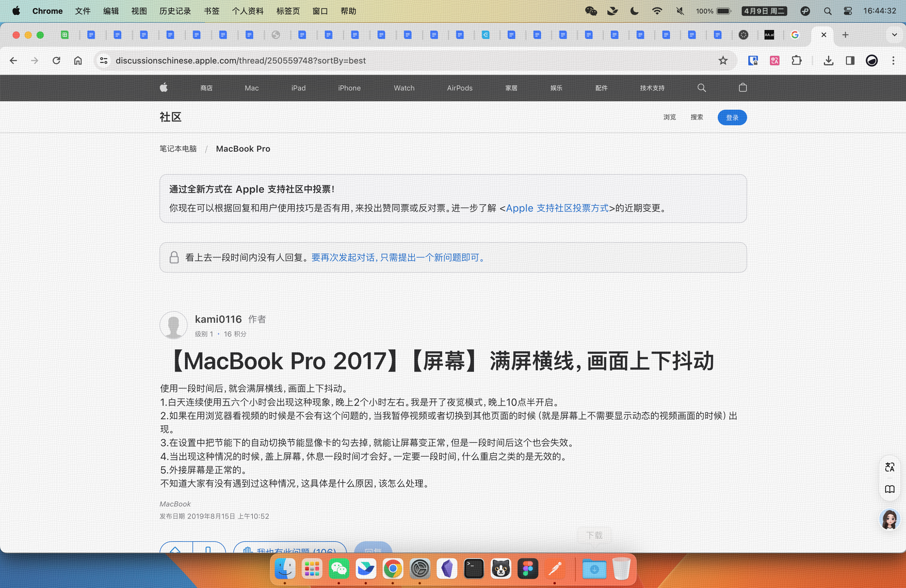Expand the tab search chevron dropdown

coord(894,35)
